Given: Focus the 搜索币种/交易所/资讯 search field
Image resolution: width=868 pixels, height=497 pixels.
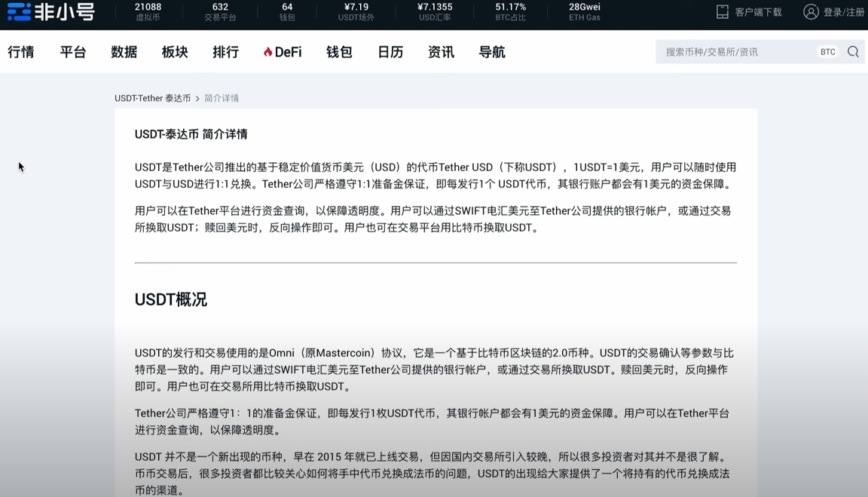Looking at the screenshot, I should click(735, 52).
